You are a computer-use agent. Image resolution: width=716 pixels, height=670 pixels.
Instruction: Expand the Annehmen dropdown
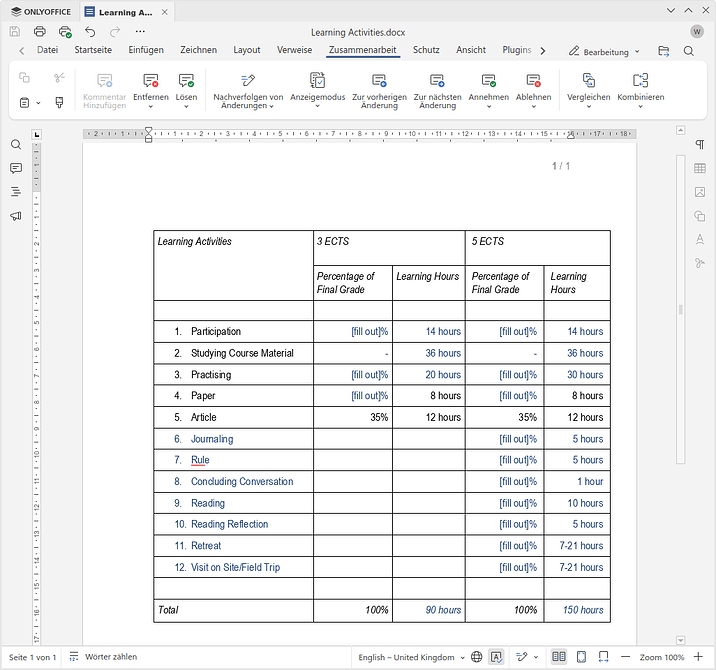[x=489, y=107]
